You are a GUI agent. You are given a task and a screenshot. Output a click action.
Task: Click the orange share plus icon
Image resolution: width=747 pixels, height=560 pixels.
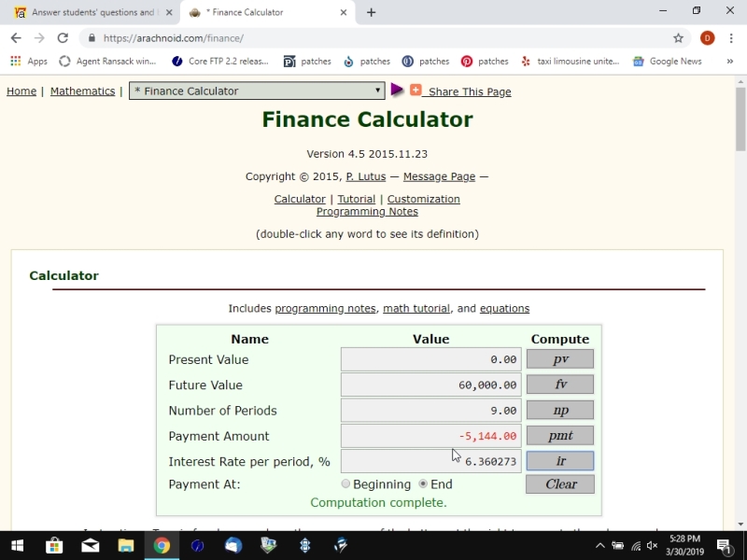click(x=416, y=90)
